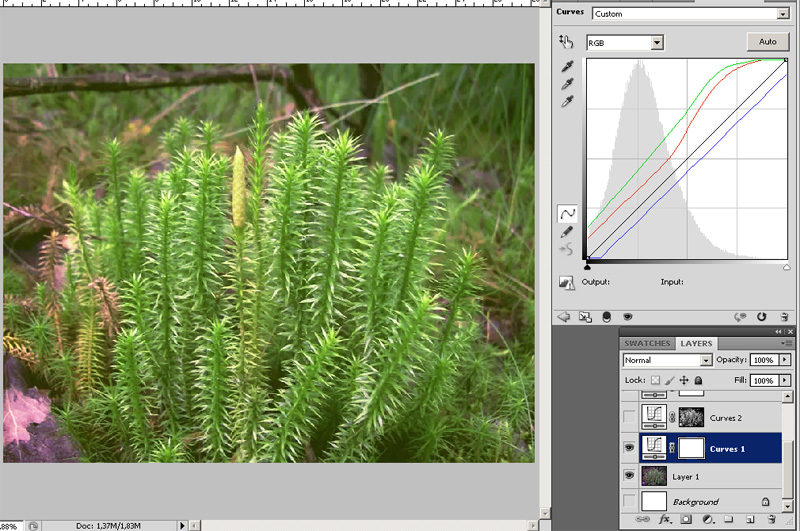Viewport: 800px width, 531px height.
Task: Delete layer using Layers panel trash icon
Action: tap(772, 520)
